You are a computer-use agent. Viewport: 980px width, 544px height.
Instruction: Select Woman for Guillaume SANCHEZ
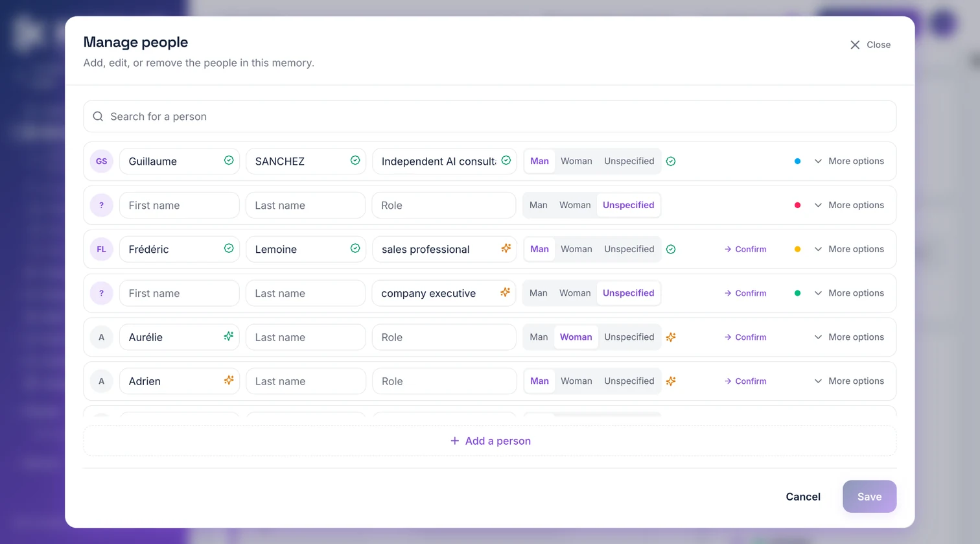click(576, 161)
